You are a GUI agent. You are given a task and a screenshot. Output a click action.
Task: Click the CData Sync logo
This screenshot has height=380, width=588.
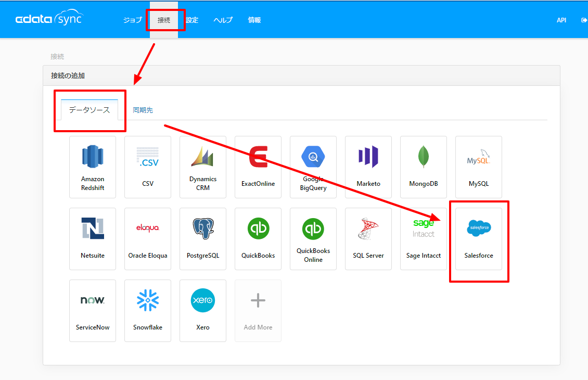(49, 18)
